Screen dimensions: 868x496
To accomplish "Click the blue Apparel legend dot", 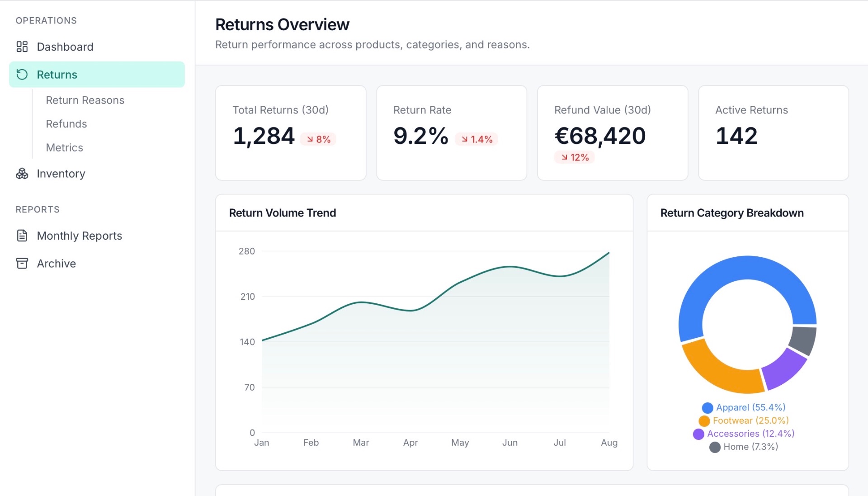I will pyautogui.click(x=708, y=408).
